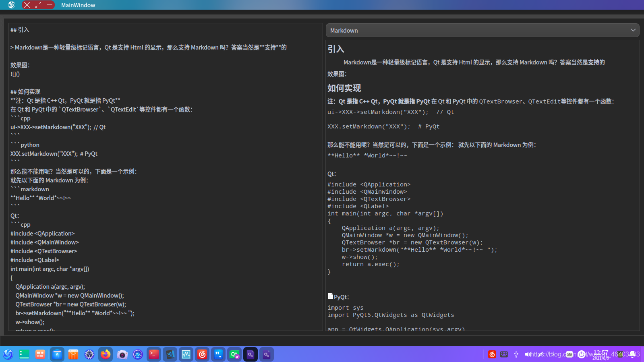Open the orange App Store bag icon
The height and width of the screenshot is (362, 644).
point(73,354)
